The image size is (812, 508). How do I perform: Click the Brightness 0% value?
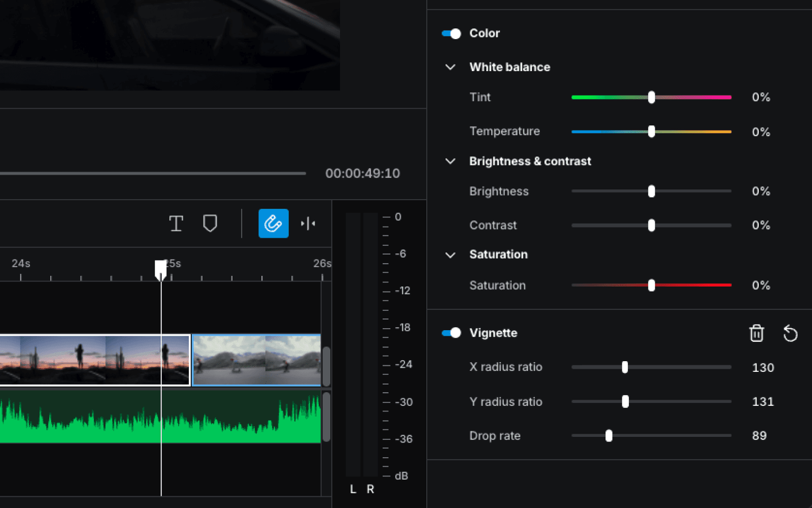tap(761, 191)
